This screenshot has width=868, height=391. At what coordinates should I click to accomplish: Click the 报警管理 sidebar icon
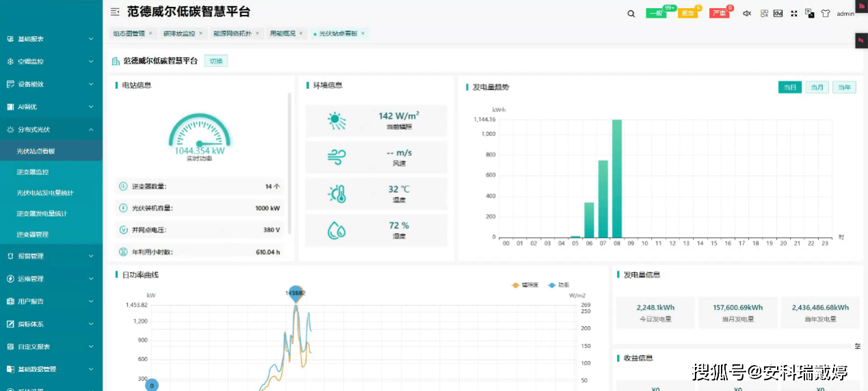coord(10,256)
